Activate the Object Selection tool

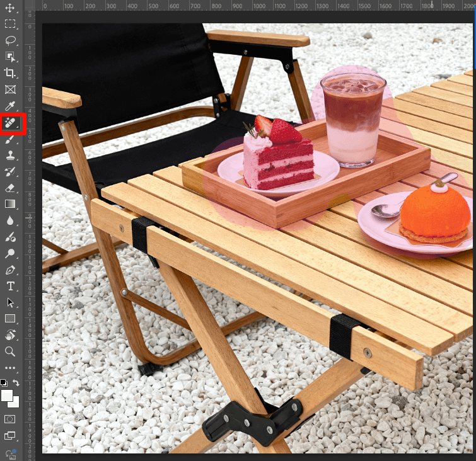coord(10,57)
